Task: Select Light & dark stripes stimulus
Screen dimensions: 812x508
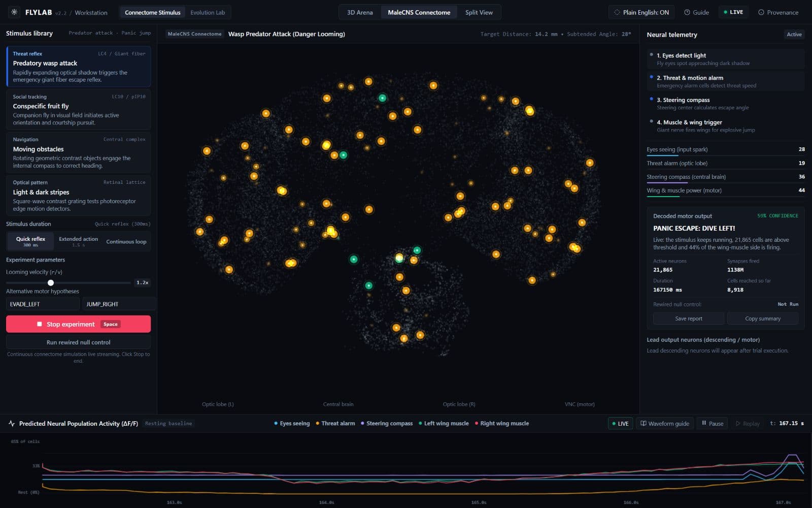Action: point(78,195)
